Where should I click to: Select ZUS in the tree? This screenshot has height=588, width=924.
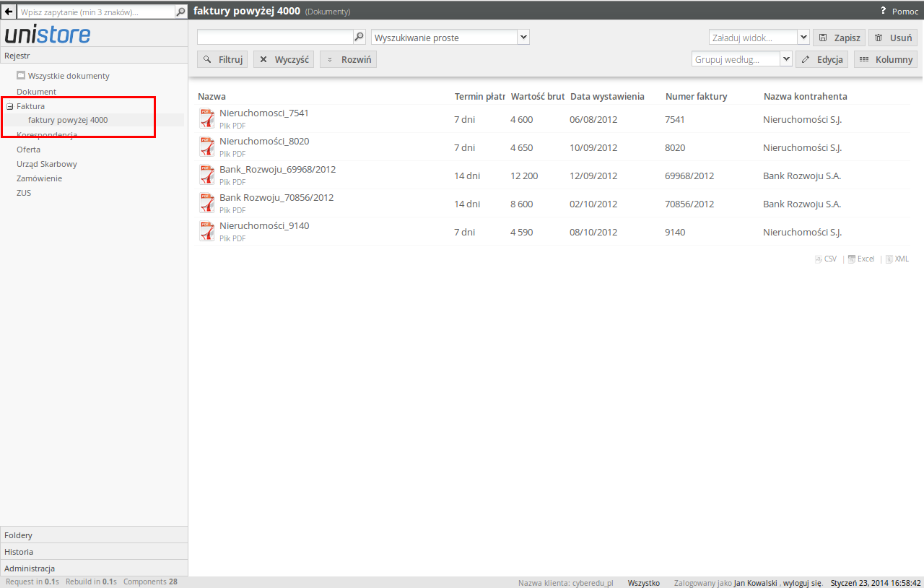click(x=24, y=193)
